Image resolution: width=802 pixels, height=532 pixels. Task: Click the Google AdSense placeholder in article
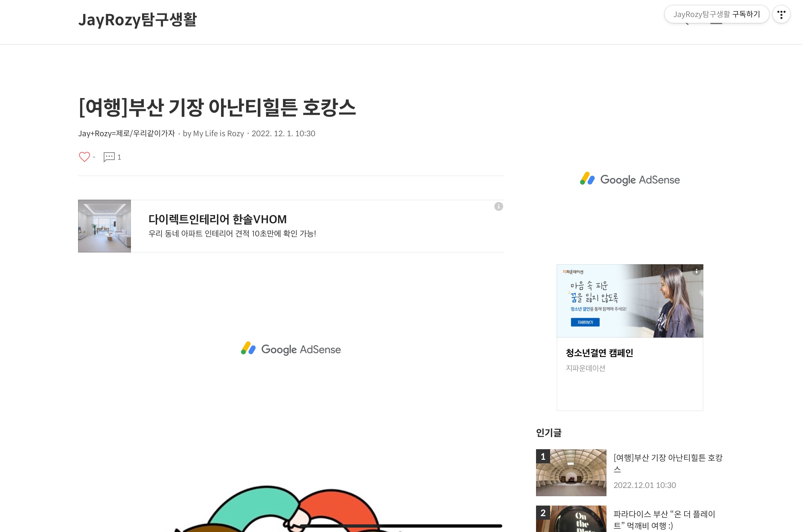pos(291,349)
